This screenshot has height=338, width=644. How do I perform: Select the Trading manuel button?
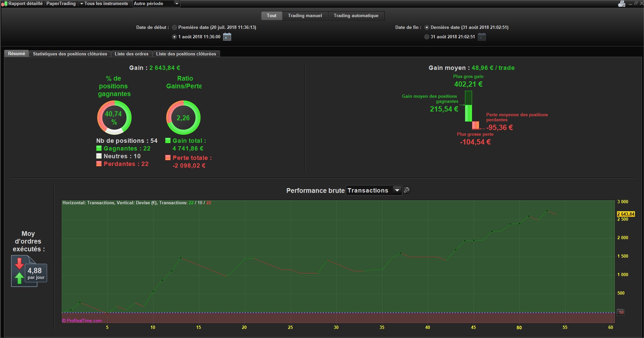click(305, 16)
